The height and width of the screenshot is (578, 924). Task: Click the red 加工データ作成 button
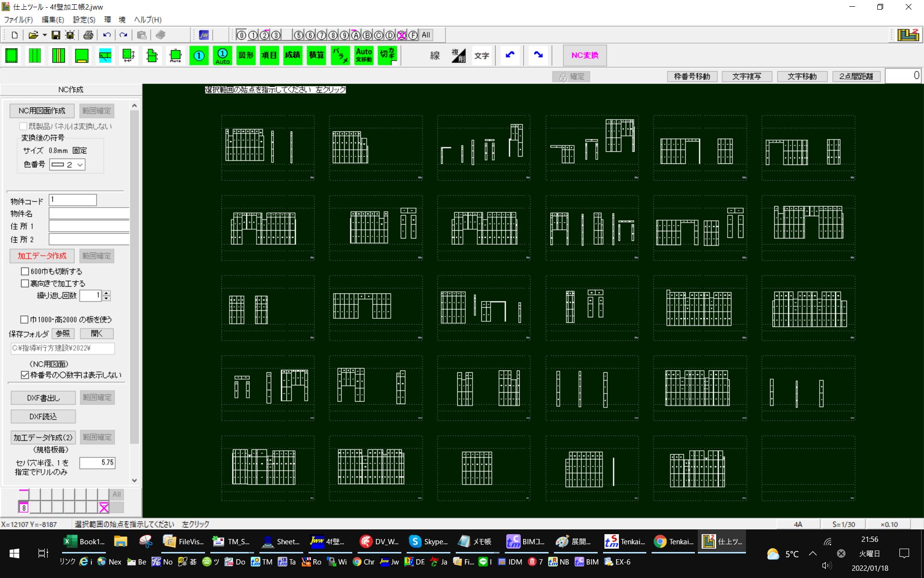(42, 256)
